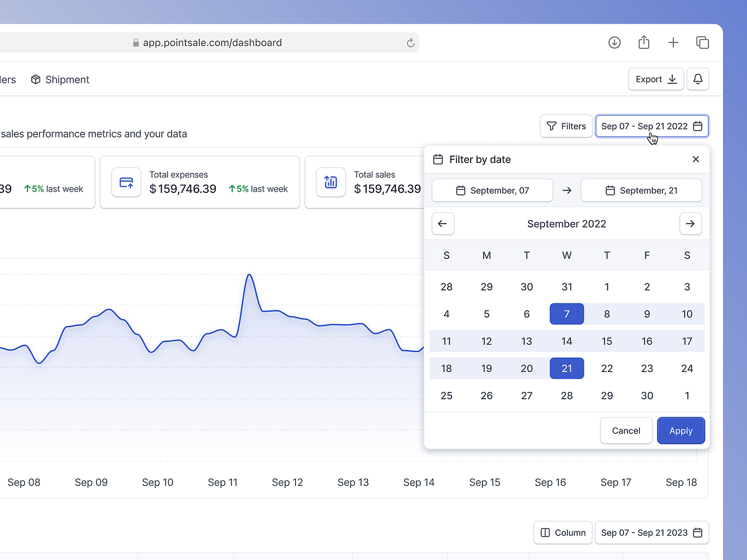The height and width of the screenshot is (560, 747).
Task: Click the browser share icon
Action: tap(644, 42)
